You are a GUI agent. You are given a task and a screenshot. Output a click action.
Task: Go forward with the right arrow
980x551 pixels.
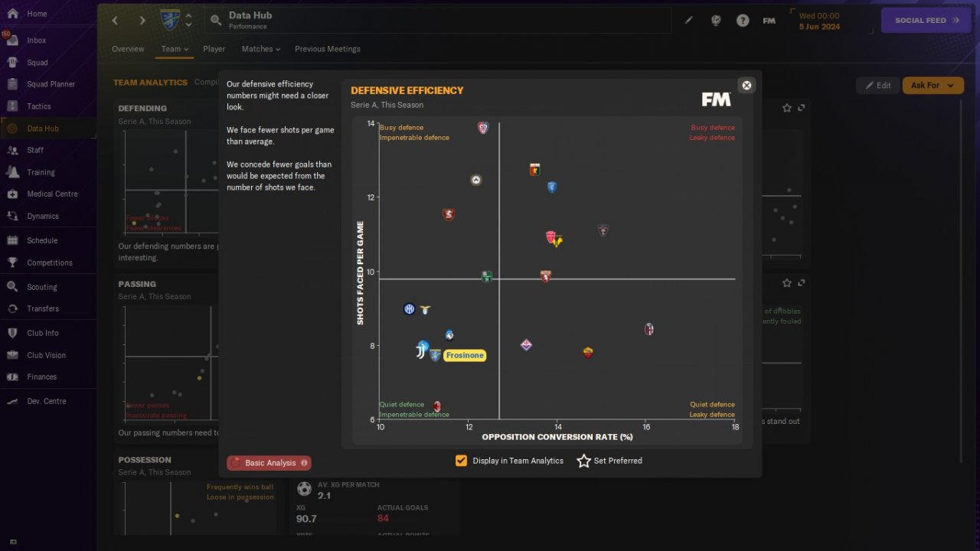pyautogui.click(x=142, y=21)
